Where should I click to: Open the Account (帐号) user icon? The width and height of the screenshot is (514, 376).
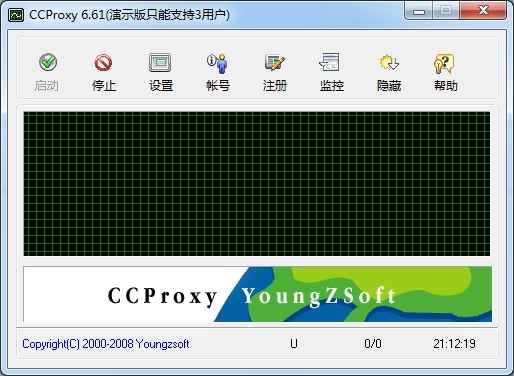click(217, 63)
